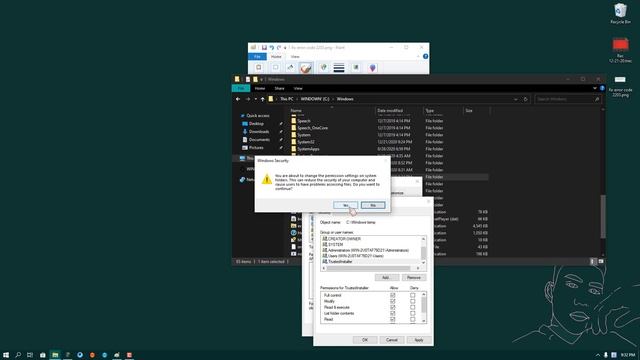Viewport: 640px width, 360px height.
Task: Open View tab in File Explorer
Action: (298, 88)
